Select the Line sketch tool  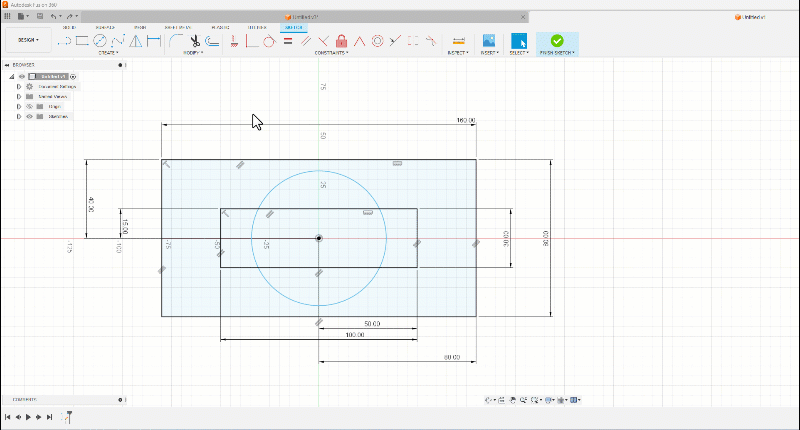click(66, 41)
